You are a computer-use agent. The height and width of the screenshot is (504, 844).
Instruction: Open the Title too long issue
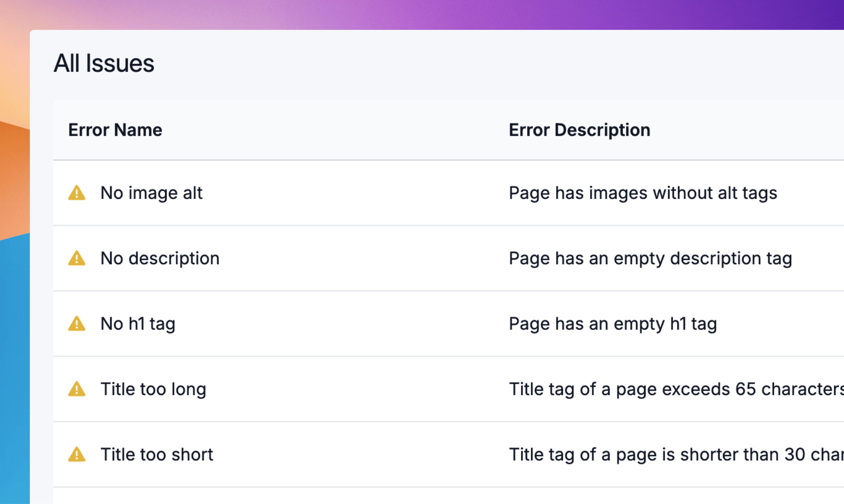(x=154, y=389)
